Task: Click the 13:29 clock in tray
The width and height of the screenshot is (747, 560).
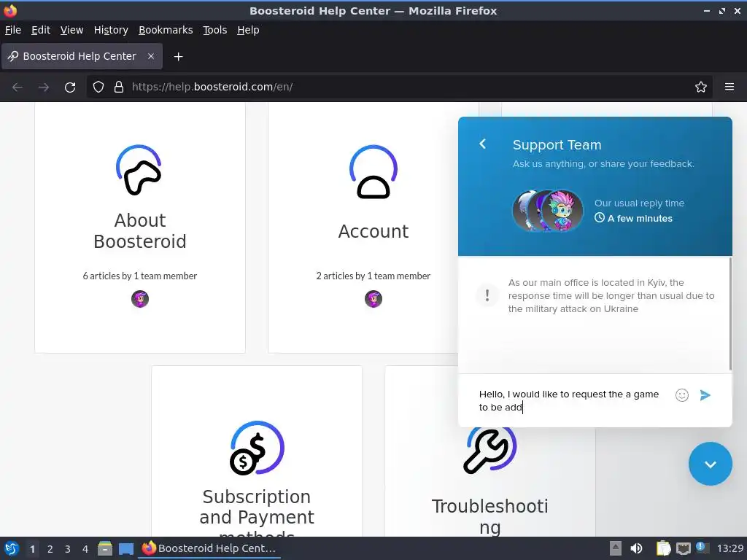Action: point(729,548)
